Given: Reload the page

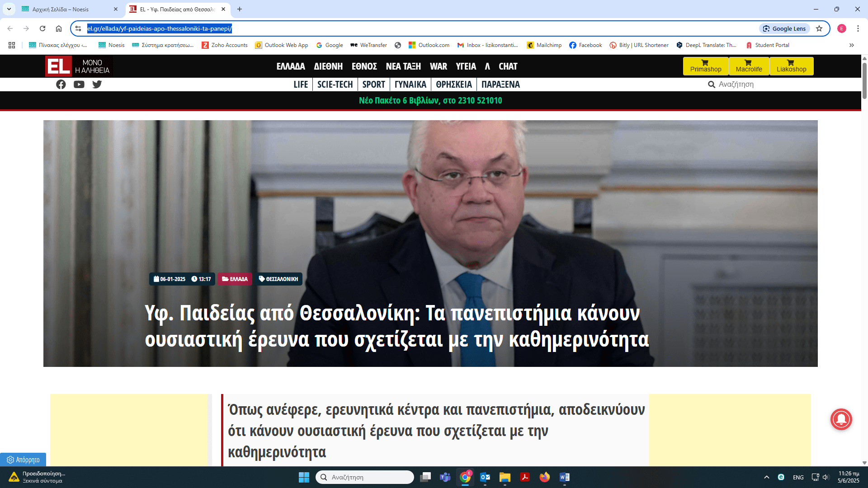Looking at the screenshot, I should (42, 28).
